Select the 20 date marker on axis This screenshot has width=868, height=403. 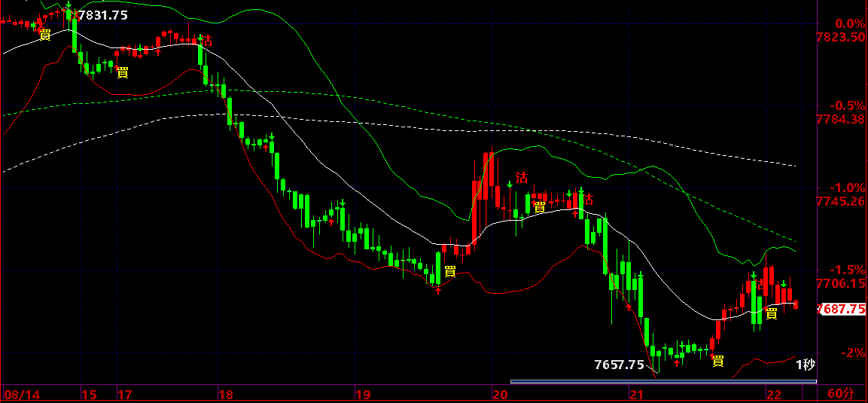(499, 394)
